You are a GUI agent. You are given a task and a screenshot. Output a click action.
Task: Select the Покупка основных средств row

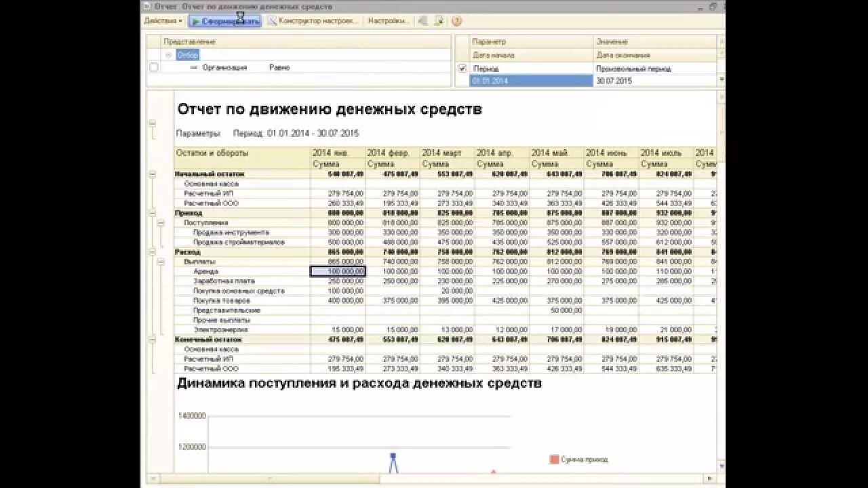[239, 291]
